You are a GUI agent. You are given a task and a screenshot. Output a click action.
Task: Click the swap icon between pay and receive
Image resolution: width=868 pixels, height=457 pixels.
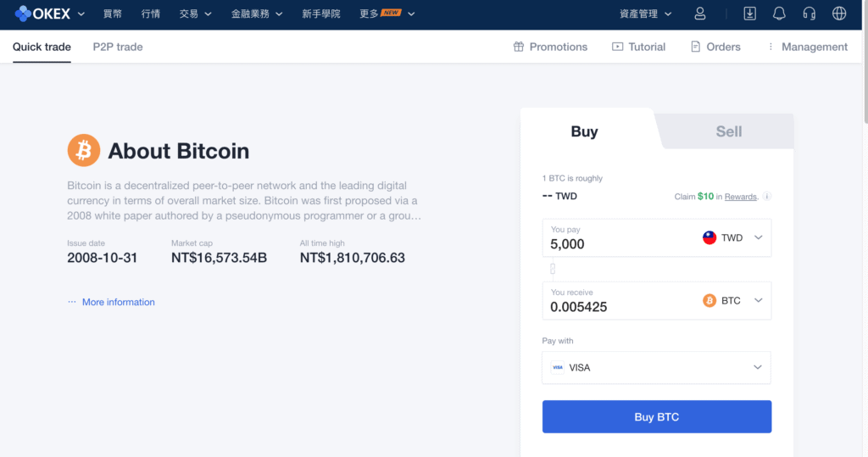tap(553, 270)
